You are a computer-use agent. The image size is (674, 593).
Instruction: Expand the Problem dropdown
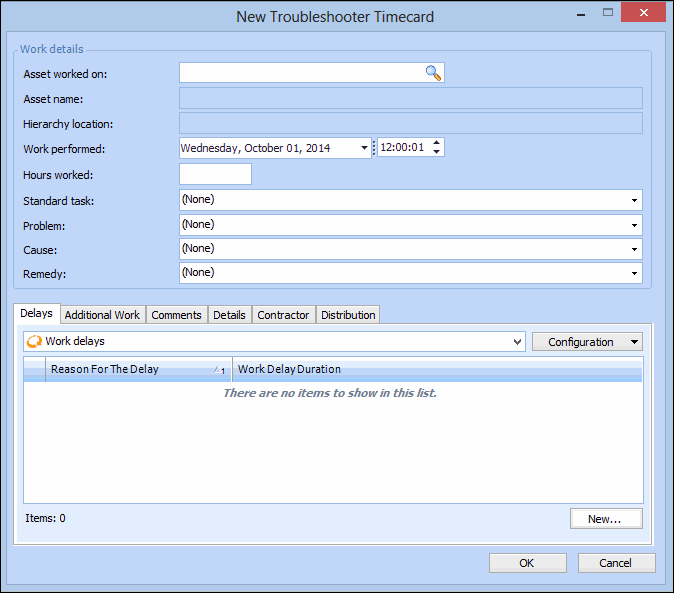634,225
